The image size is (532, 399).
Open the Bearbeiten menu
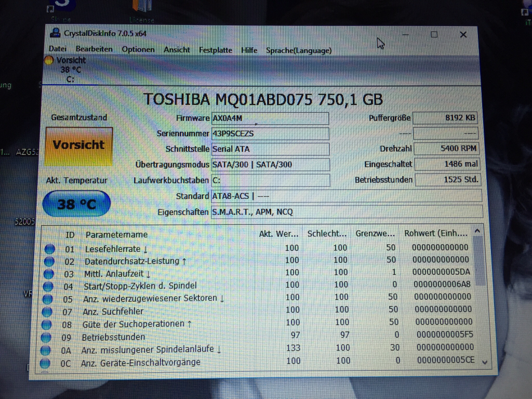pyautogui.click(x=94, y=49)
